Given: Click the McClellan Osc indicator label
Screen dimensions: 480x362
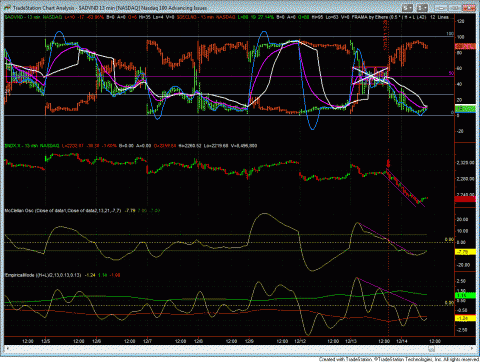Looking at the screenshot, I should 63,211.
